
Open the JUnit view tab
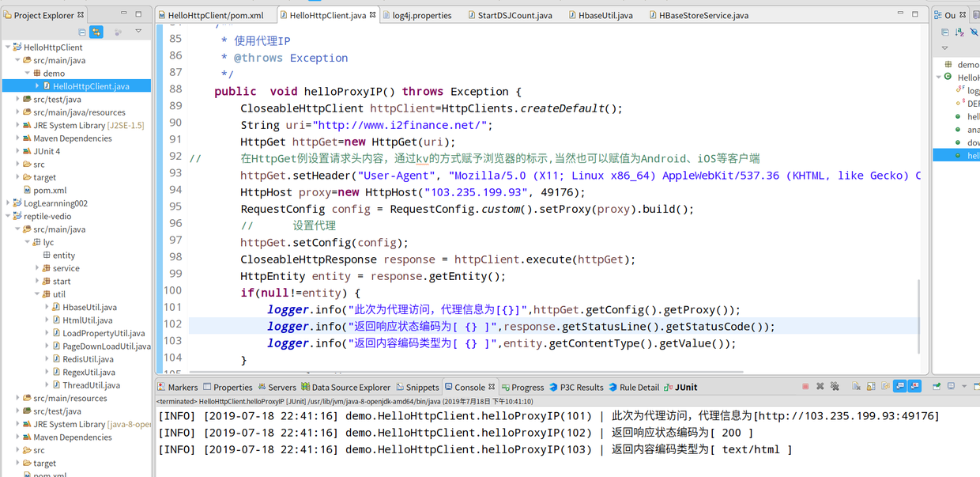pyautogui.click(x=680, y=387)
